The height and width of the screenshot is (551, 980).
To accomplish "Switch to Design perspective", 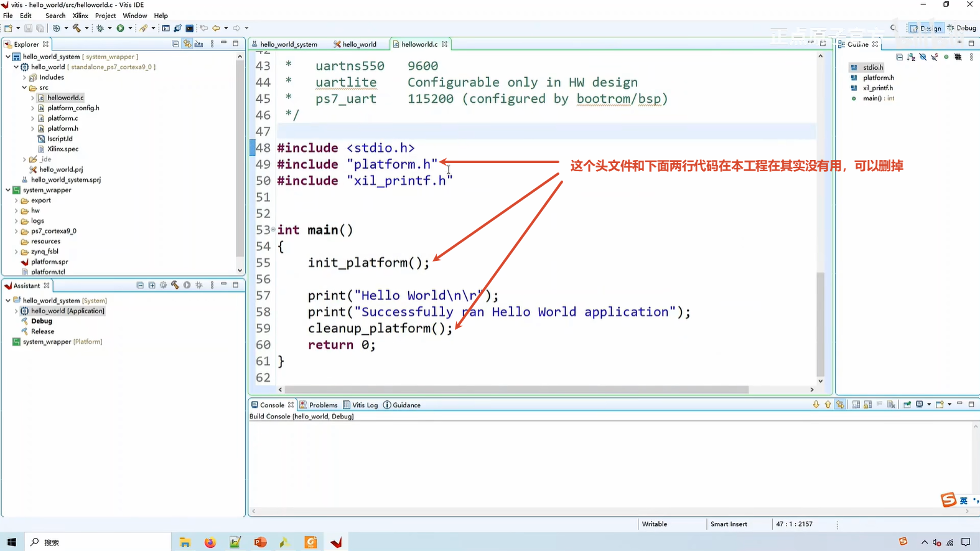I will tap(926, 28).
